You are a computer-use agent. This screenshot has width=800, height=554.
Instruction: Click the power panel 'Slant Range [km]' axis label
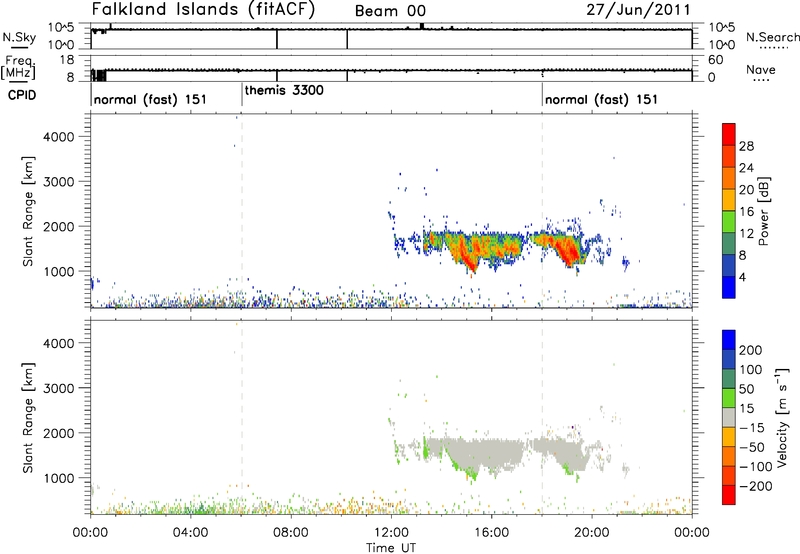pyautogui.click(x=28, y=211)
